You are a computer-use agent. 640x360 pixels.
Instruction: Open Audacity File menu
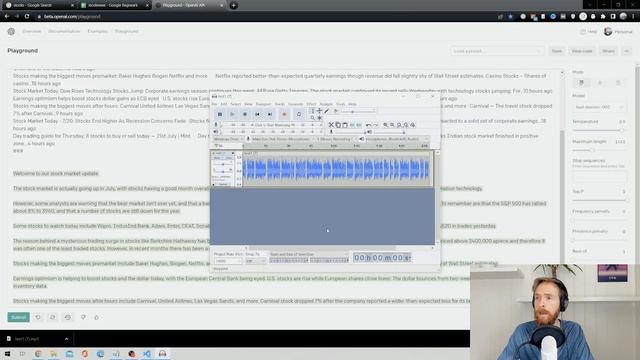[x=214, y=104]
